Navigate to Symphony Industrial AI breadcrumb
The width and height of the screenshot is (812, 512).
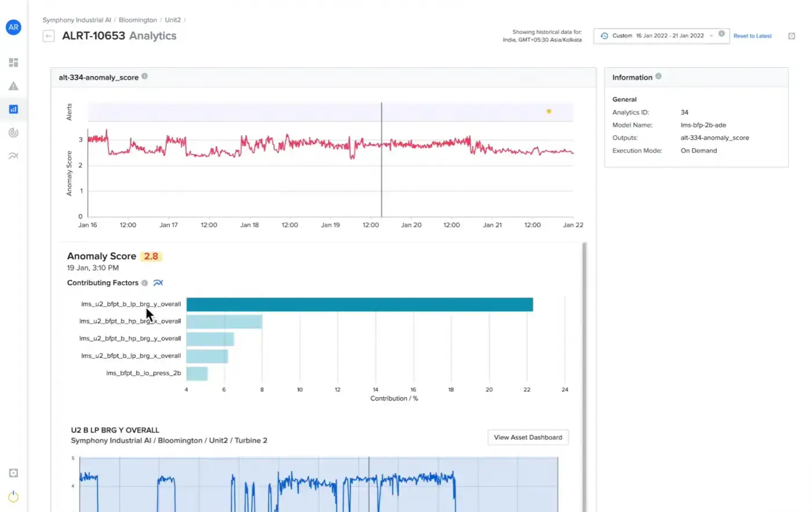pyautogui.click(x=77, y=20)
